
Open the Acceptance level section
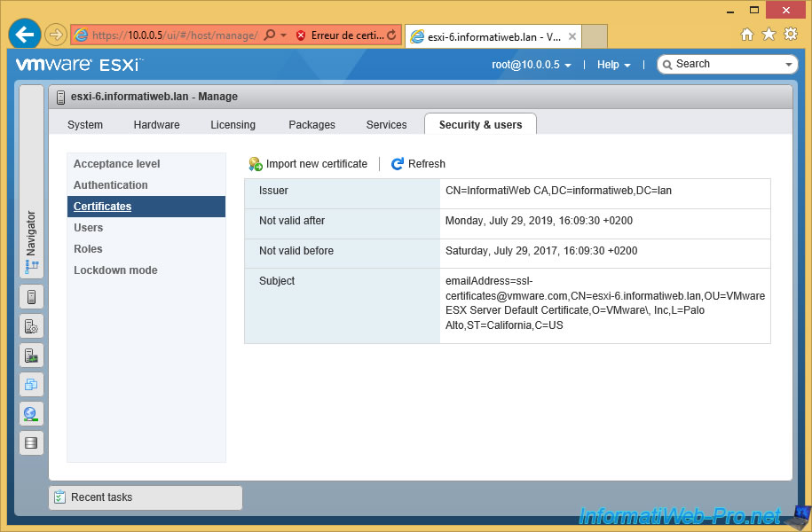click(x=146, y=164)
